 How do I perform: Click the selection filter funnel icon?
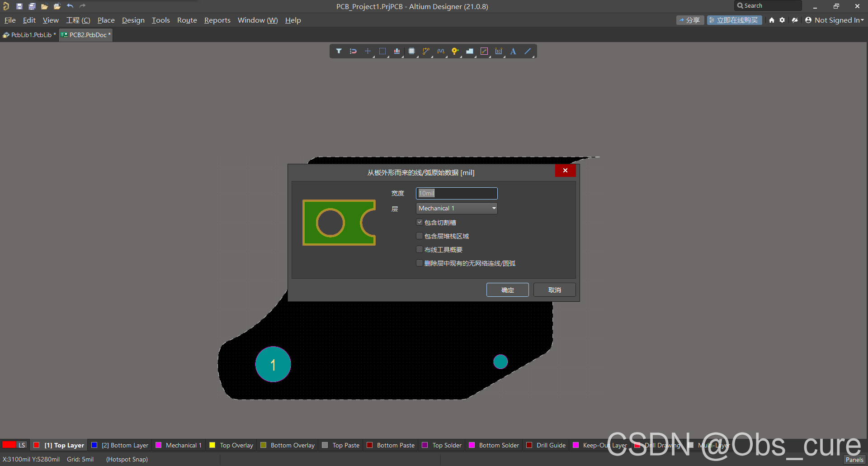point(339,51)
